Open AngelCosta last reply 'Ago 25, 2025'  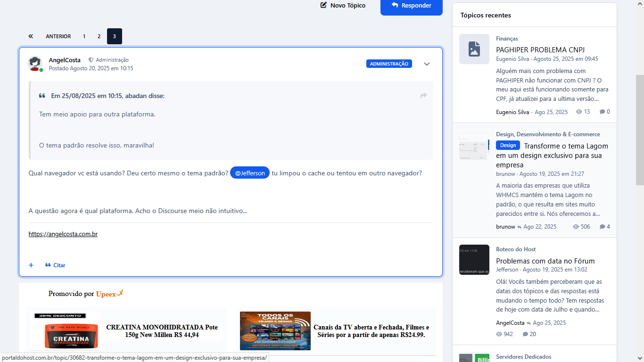[549, 323]
